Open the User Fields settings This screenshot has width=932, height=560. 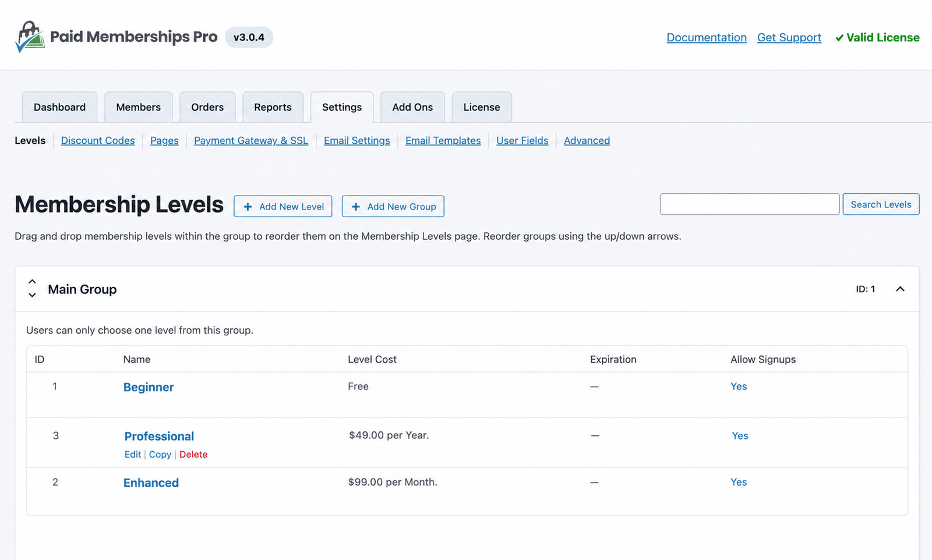click(523, 140)
